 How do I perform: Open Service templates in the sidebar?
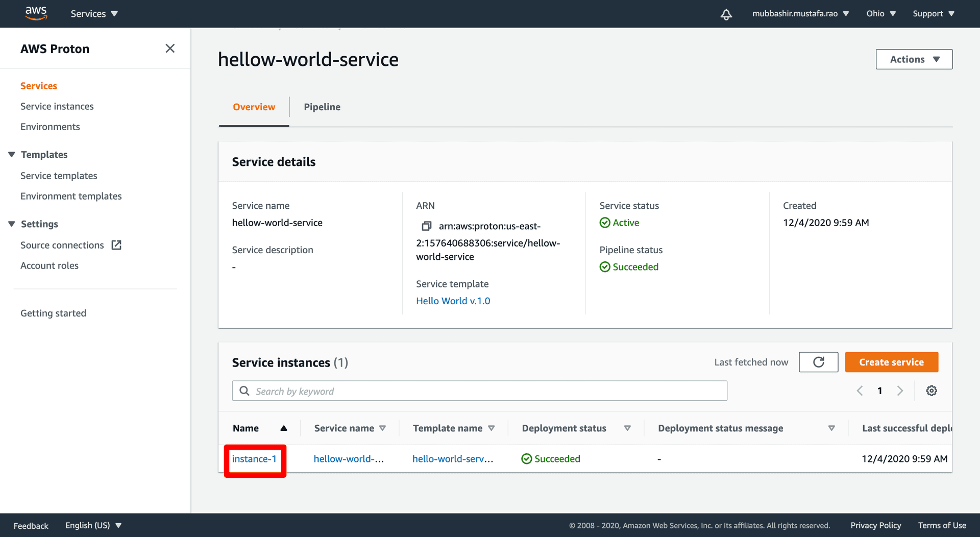click(x=59, y=176)
